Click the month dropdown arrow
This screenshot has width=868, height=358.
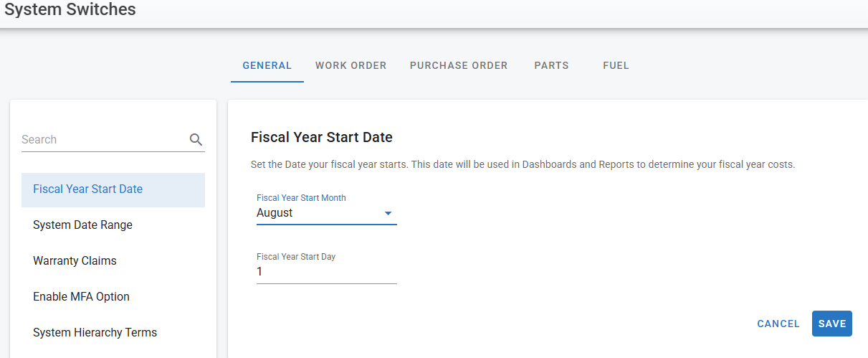click(x=388, y=213)
